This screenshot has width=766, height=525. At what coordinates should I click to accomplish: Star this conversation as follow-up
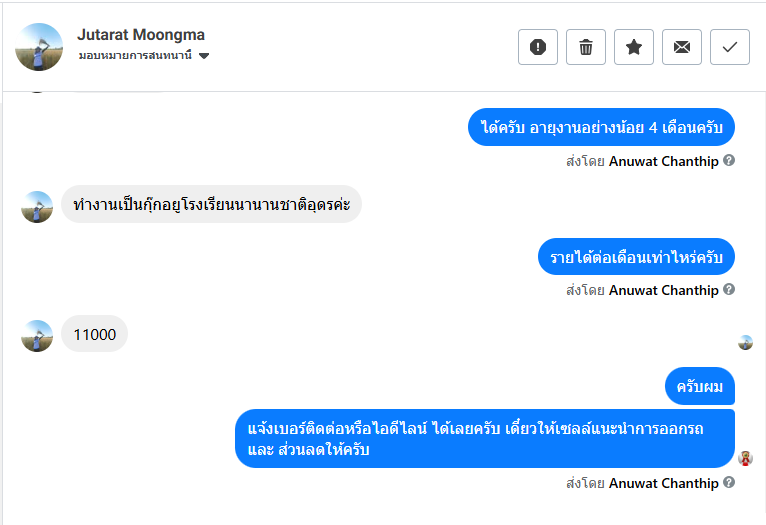click(634, 47)
